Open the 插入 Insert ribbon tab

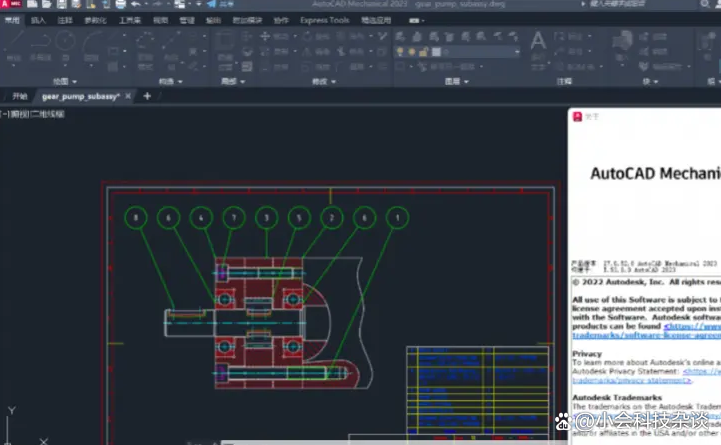[x=38, y=20]
